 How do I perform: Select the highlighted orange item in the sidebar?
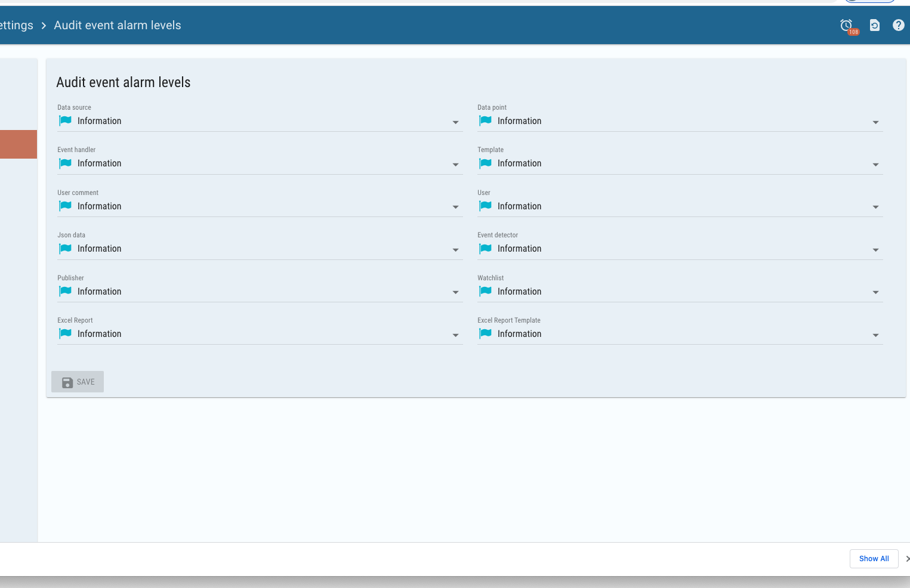coord(18,144)
